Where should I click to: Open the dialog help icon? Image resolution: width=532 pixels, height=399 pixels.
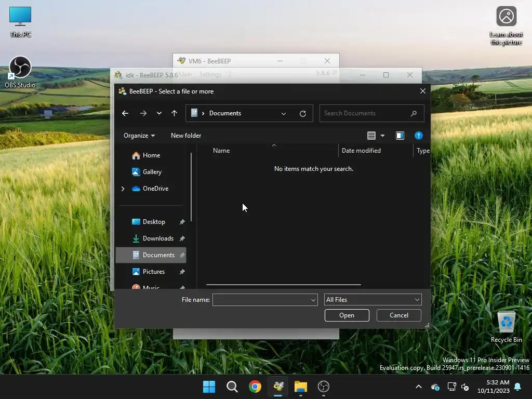pyautogui.click(x=419, y=136)
